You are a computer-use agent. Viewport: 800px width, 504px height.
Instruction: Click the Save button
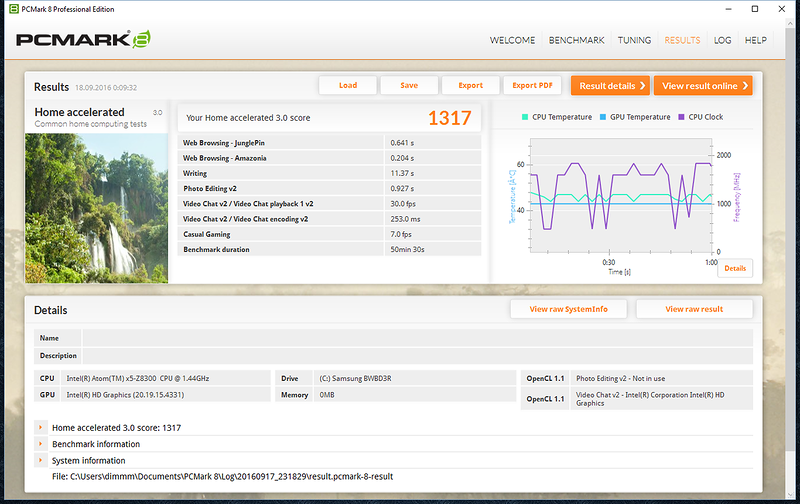409,85
